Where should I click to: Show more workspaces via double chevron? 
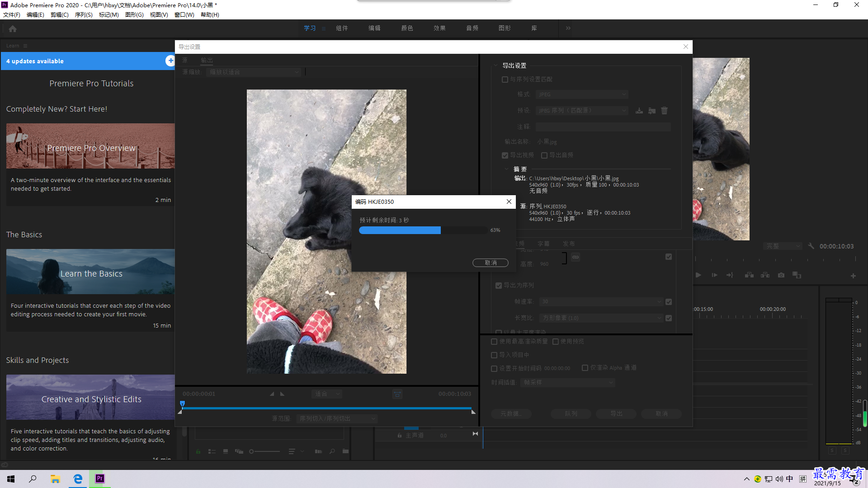pos(568,28)
